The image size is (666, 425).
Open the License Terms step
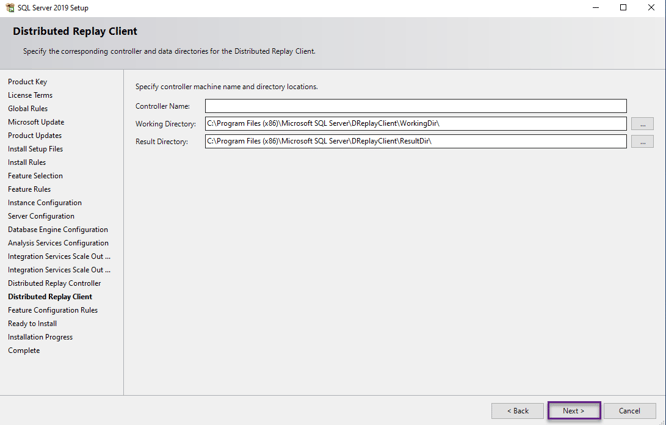30,95
